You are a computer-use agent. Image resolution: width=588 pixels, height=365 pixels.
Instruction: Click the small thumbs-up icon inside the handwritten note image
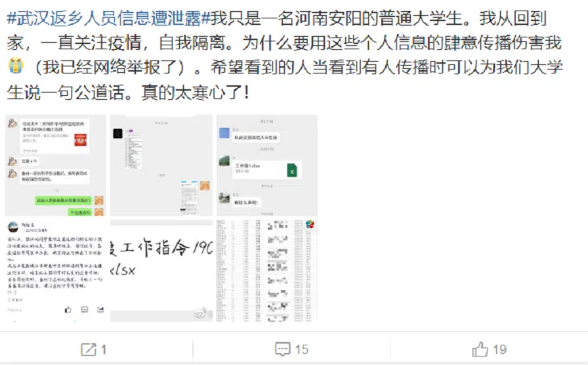click(68, 309)
